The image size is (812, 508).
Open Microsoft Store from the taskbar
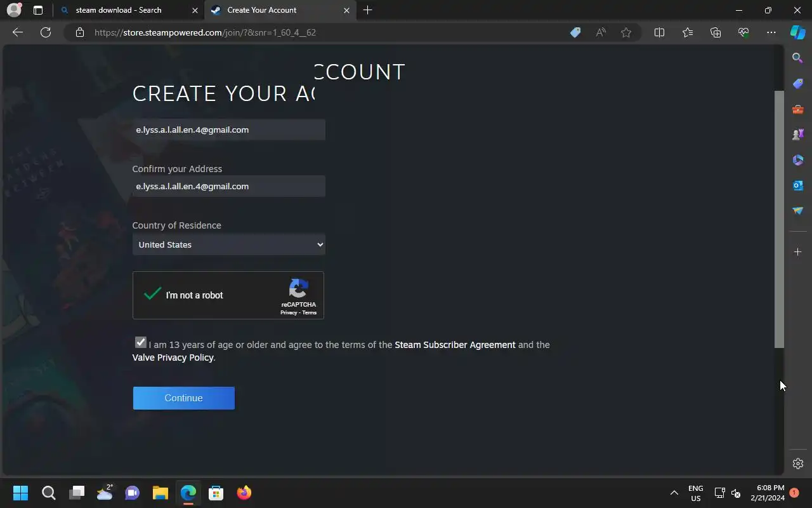point(216,493)
